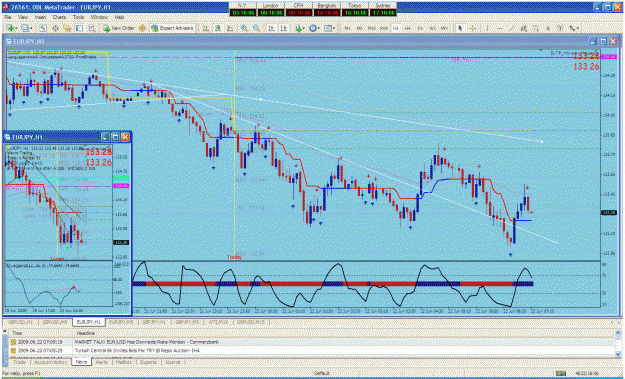This screenshot has width=625, height=379.
Task: Select the M15 timeframe button
Action: point(371,28)
